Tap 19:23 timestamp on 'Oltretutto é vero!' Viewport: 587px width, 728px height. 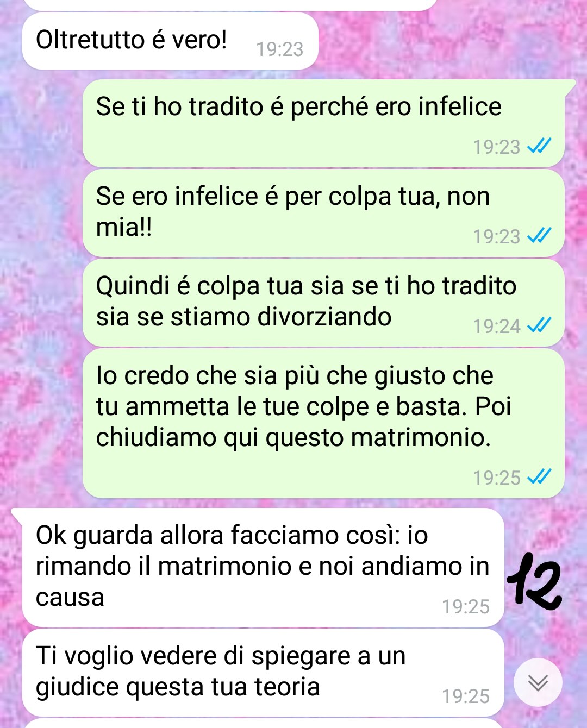tap(279, 49)
